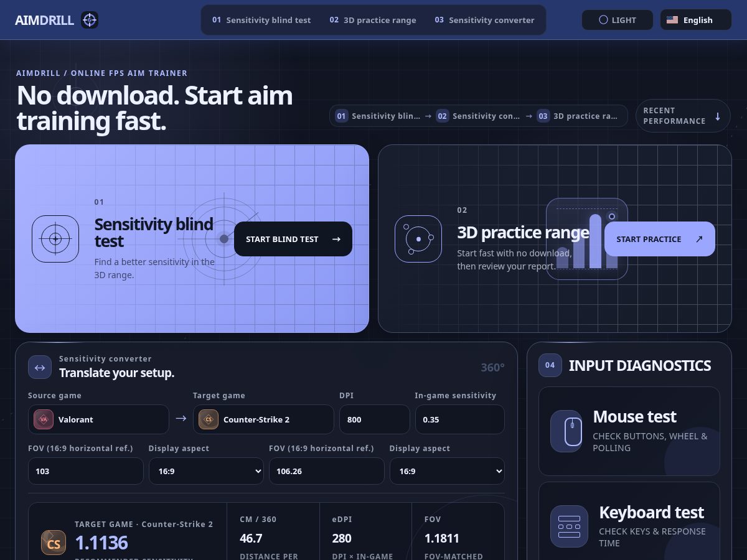Click the CS icon in result panel
This screenshot has width=747, height=560.
[x=54, y=543]
